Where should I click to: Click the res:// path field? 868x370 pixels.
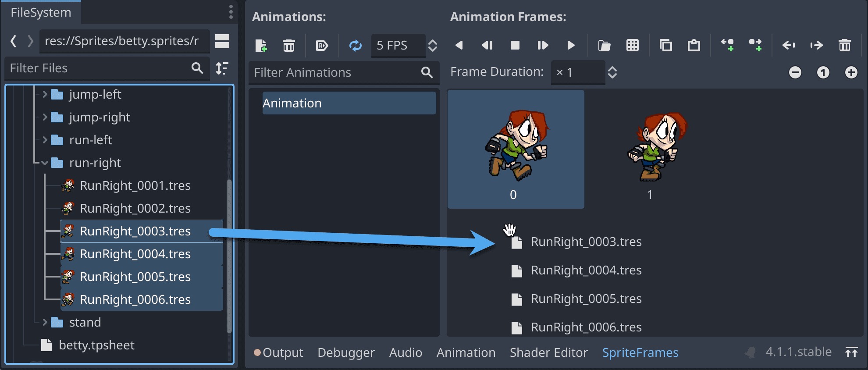[125, 41]
